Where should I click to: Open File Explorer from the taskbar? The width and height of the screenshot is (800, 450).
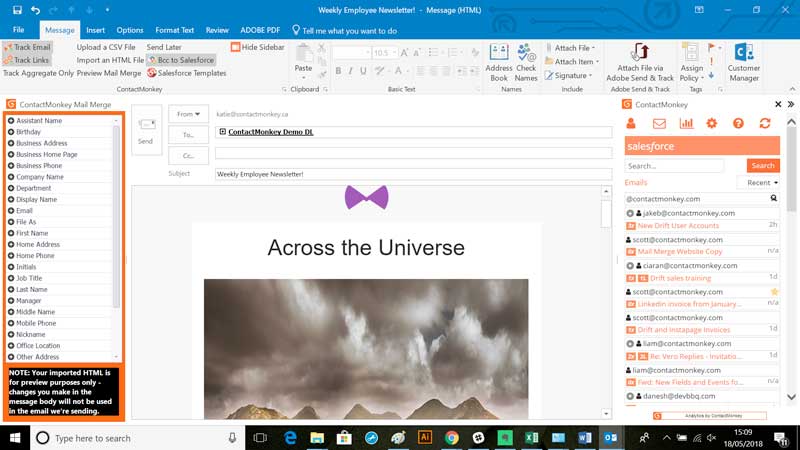tap(317, 438)
